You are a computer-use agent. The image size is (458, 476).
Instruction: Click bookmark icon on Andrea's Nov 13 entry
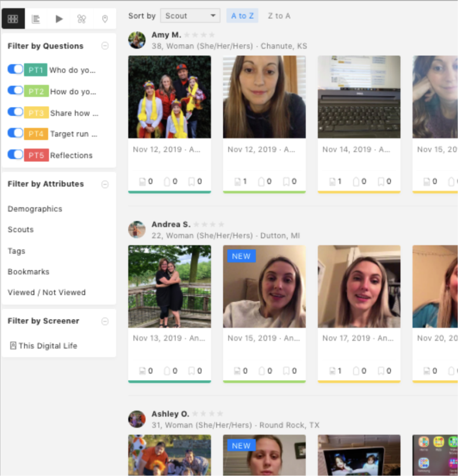(x=191, y=371)
